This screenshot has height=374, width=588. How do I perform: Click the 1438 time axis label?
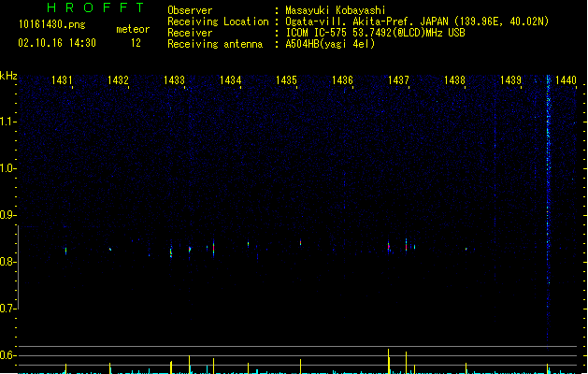pos(454,80)
